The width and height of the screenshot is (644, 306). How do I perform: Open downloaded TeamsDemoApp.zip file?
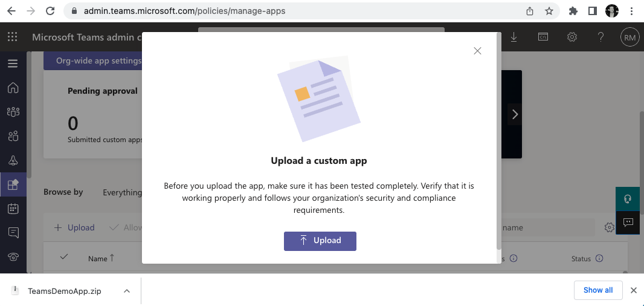coord(65,291)
